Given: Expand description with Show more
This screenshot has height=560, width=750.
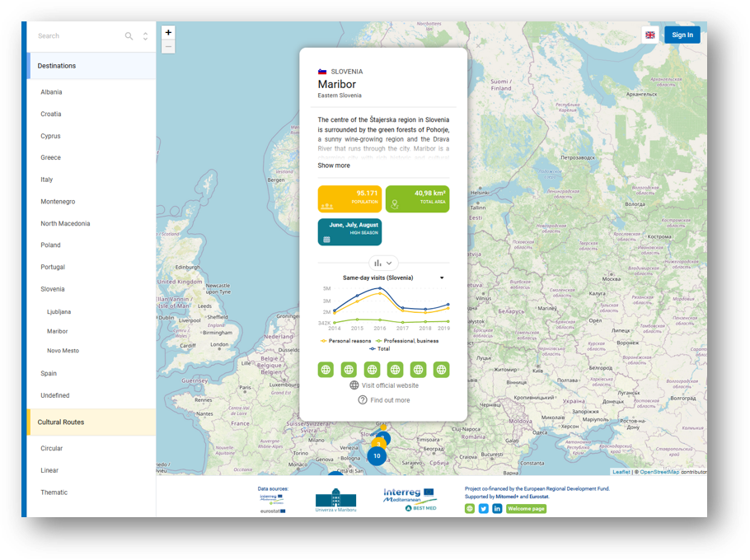Looking at the screenshot, I should tap(334, 166).
